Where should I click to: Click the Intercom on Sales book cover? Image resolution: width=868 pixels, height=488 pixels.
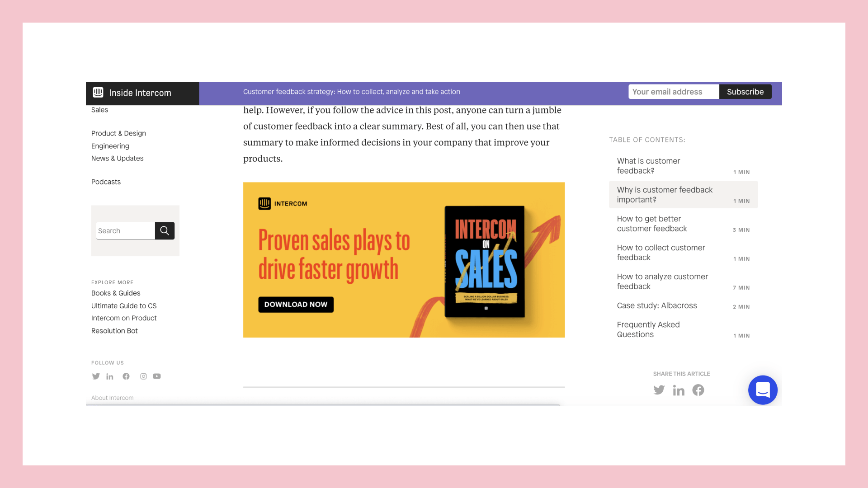pyautogui.click(x=485, y=262)
